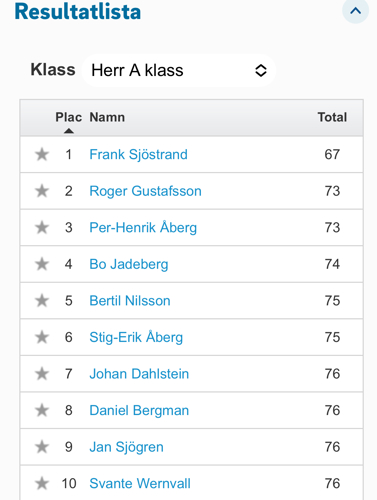Image resolution: width=377 pixels, height=500 pixels.
Task: Toggle favorite star beside Bertil Nilsson
Action: point(42,301)
